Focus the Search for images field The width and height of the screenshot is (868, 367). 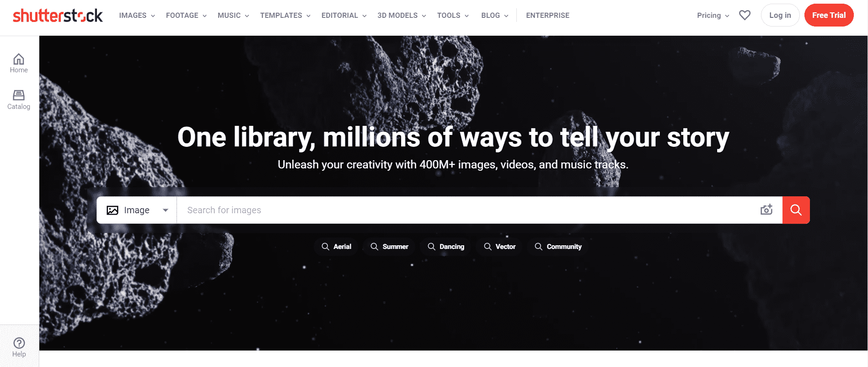[x=466, y=210]
